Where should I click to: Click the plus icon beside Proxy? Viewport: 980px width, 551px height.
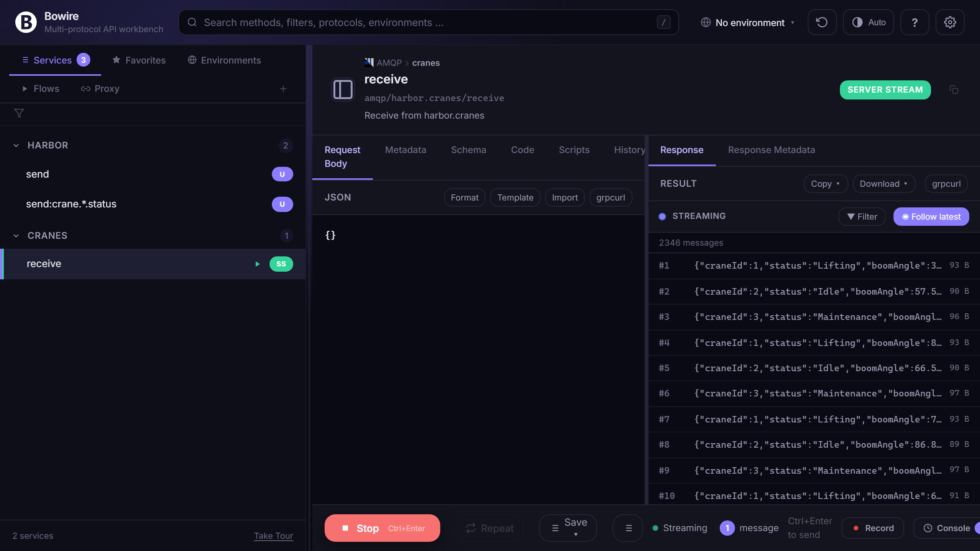[283, 89]
